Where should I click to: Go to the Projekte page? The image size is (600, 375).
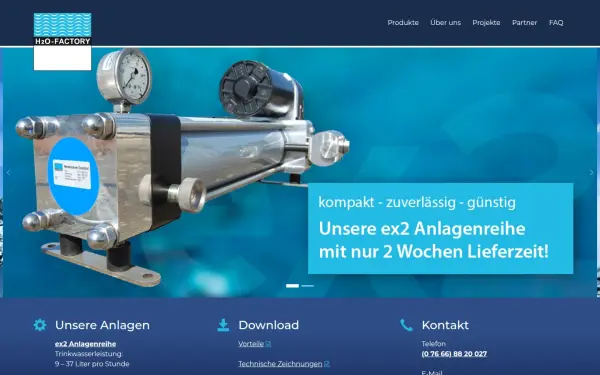486,23
